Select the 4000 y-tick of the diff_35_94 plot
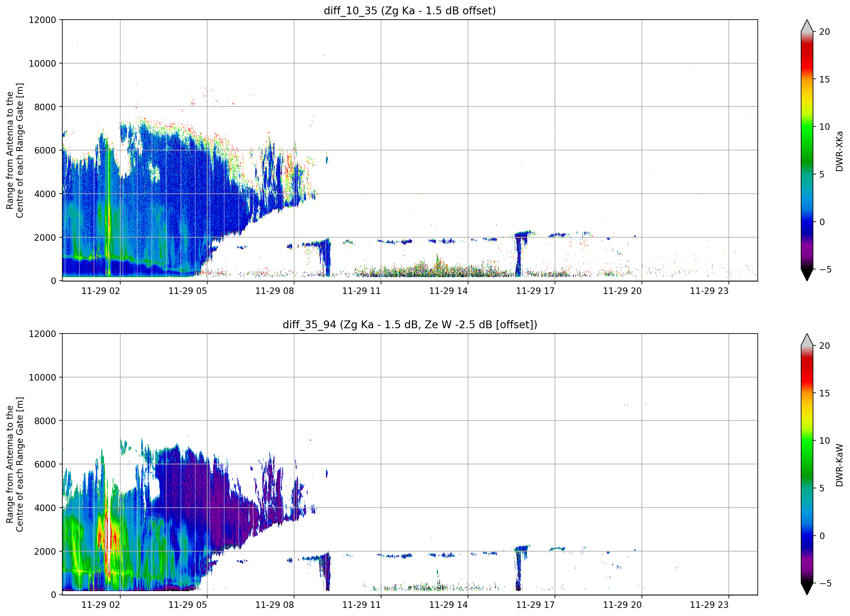Screen dimensions: 850x616 point(45,508)
